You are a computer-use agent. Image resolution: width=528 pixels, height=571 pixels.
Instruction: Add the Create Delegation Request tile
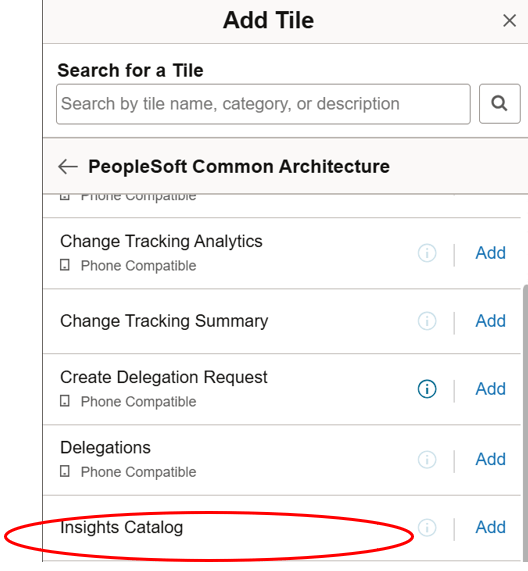[x=490, y=389]
